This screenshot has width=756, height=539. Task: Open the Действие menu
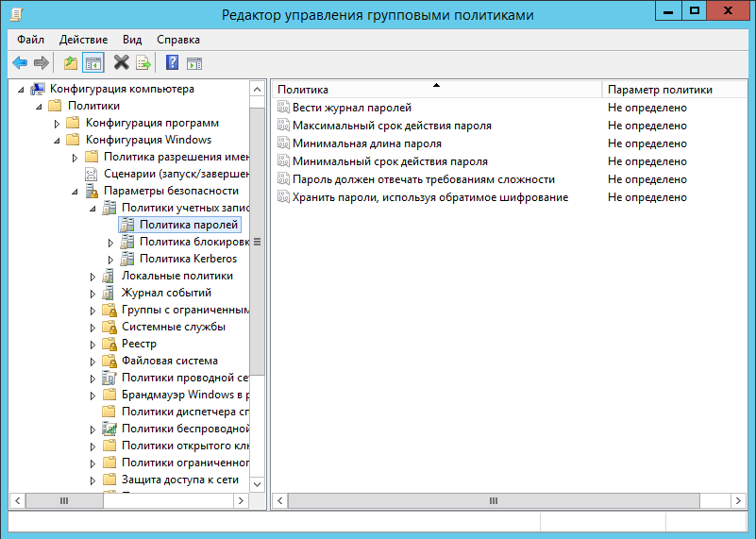(83, 40)
